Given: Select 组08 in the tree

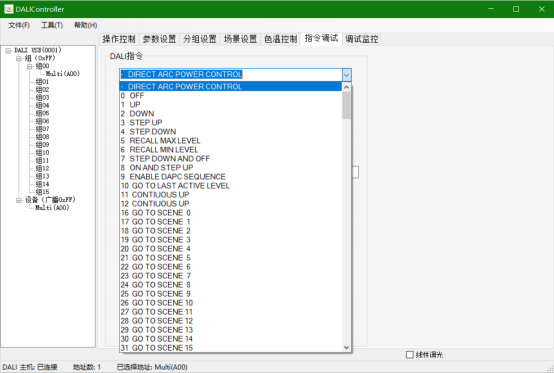Looking at the screenshot, I should pos(42,137).
